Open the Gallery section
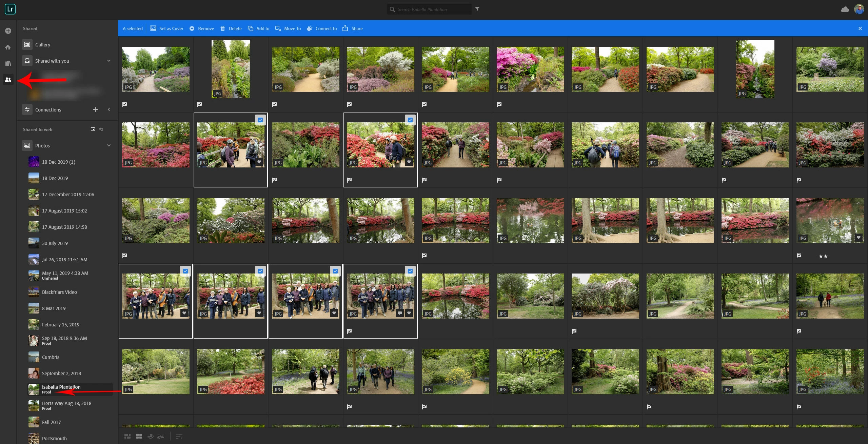The height and width of the screenshot is (444, 868). 43,45
